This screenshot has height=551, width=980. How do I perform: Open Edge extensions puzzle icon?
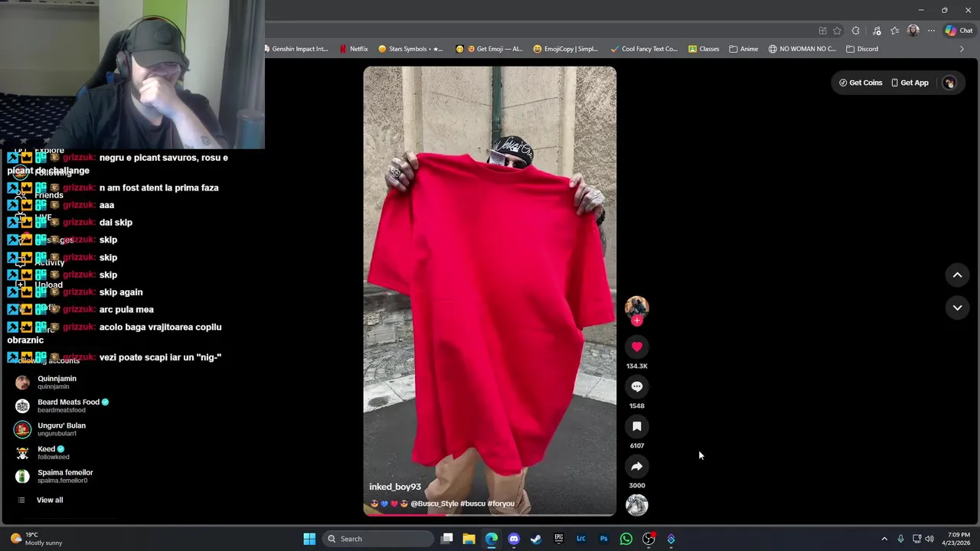coord(855,31)
